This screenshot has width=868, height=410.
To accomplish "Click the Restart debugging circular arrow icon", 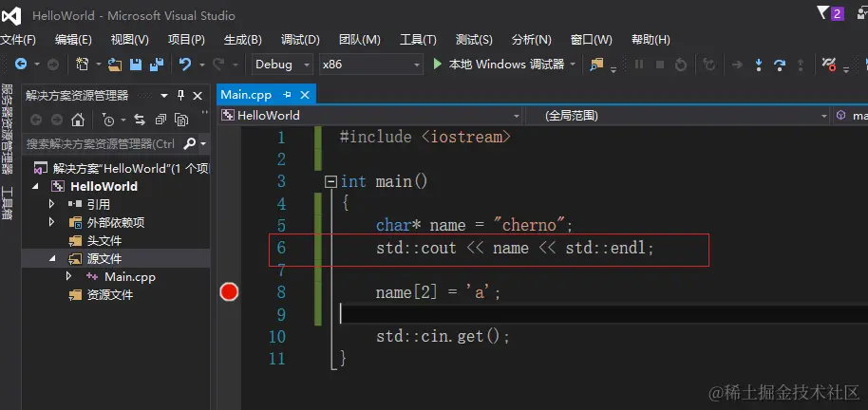I will (x=681, y=65).
